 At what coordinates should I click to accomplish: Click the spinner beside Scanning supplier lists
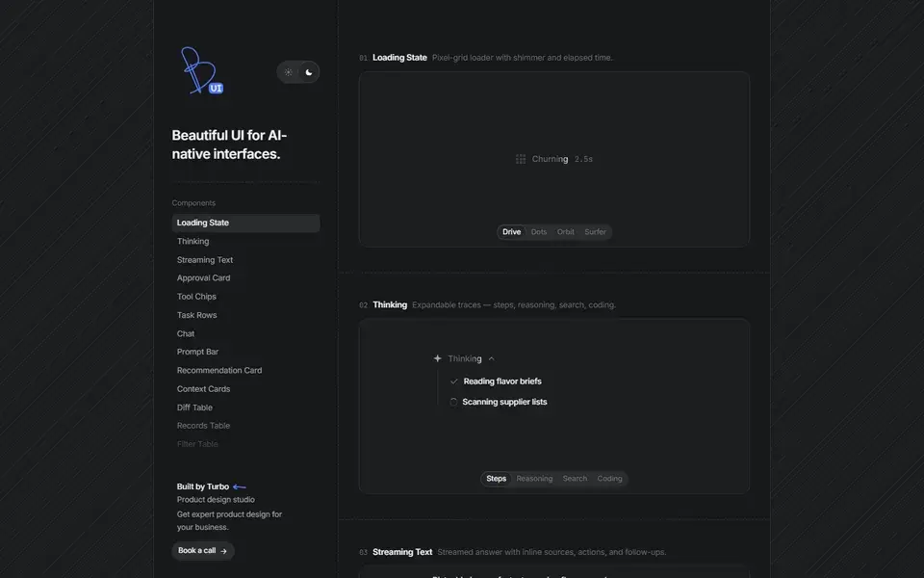pyautogui.click(x=453, y=403)
